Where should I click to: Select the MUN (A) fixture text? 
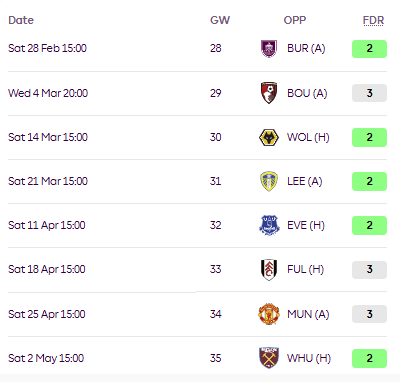[308, 314]
